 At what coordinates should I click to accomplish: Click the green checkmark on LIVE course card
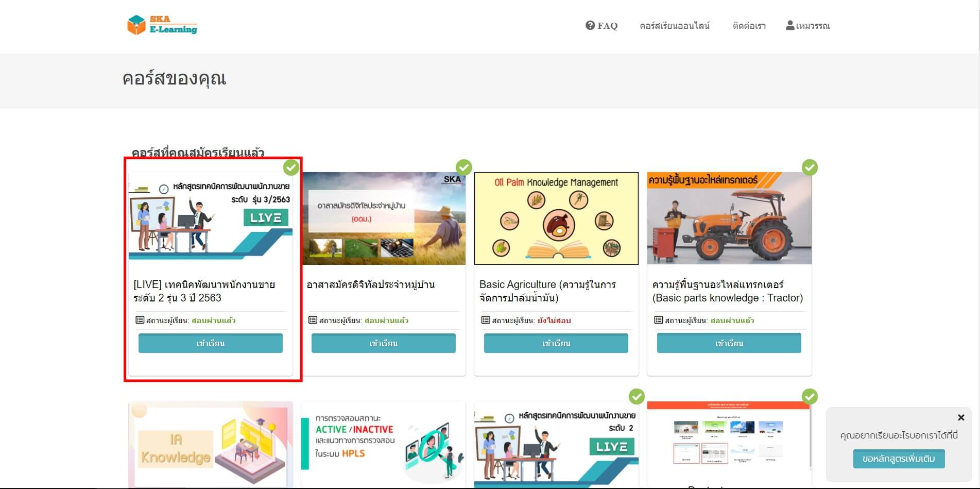tap(291, 167)
